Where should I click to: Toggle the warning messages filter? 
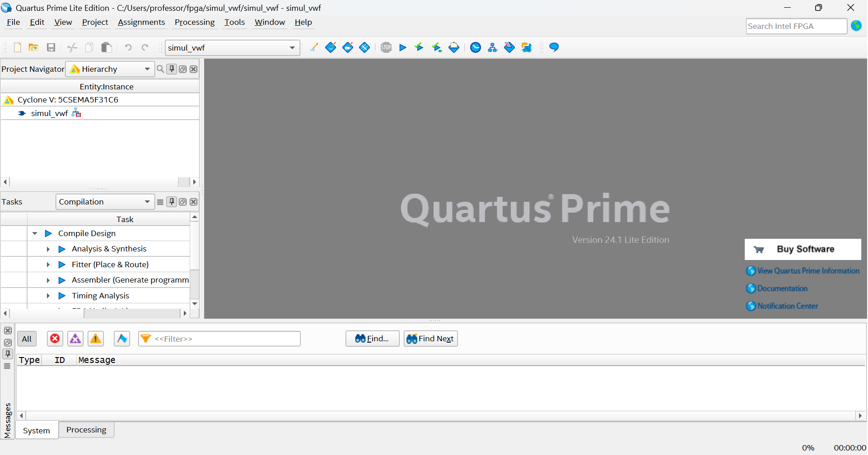coord(96,339)
